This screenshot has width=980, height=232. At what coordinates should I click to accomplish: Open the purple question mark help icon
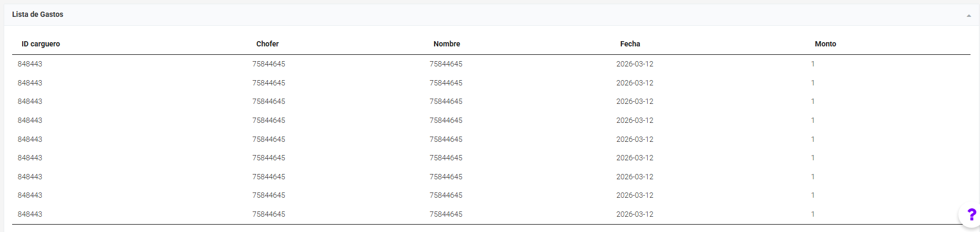(971, 215)
